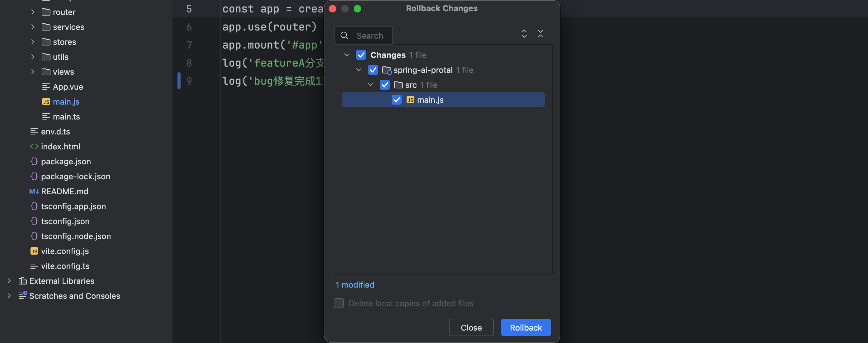This screenshot has width=868, height=343.
Task: Toggle spring-ai-protal folder checkbox
Action: pyautogui.click(x=373, y=70)
